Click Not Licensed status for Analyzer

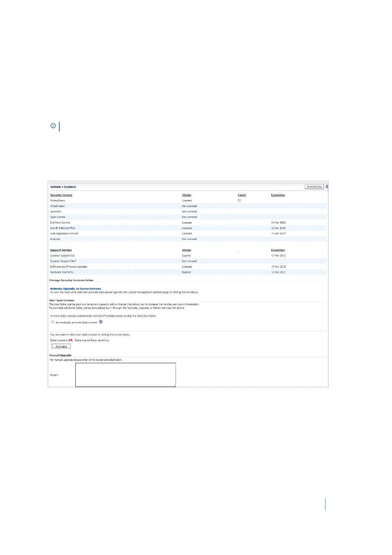pyautogui.click(x=189, y=239)
